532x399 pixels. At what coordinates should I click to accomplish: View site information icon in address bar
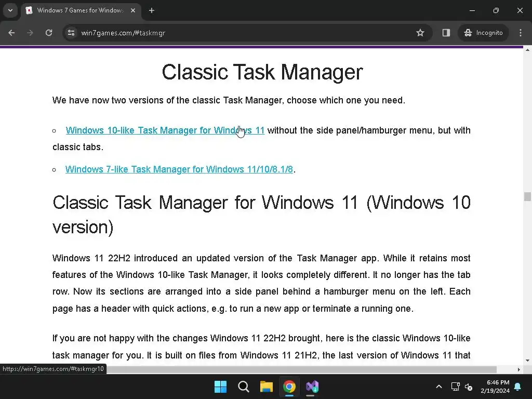(x=71, y=33)
